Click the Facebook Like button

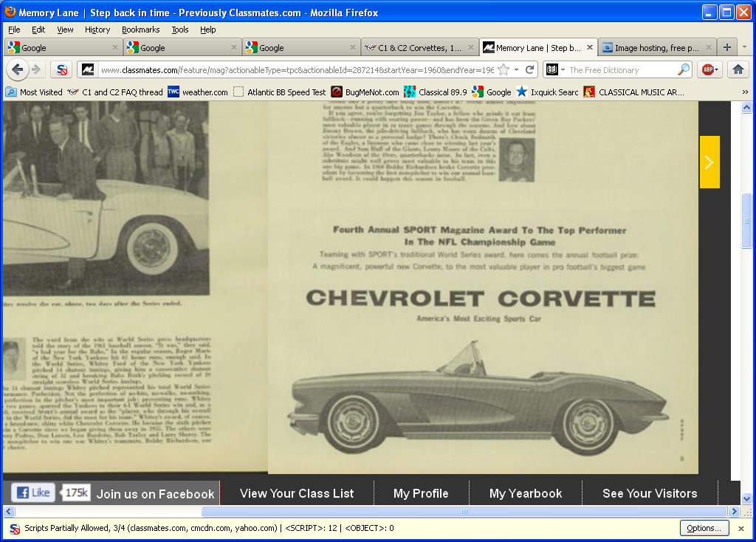tap(33, 493)
